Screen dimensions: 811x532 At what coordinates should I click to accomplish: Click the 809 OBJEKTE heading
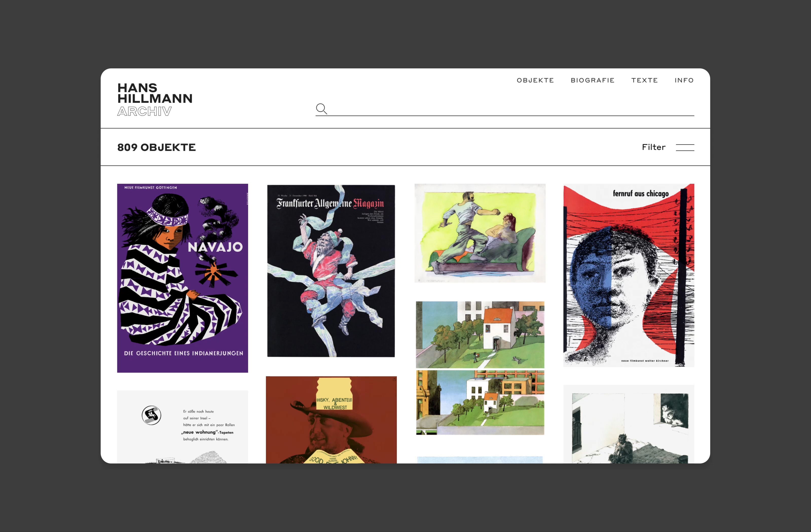pyautogui.click(x=156, y=147)
